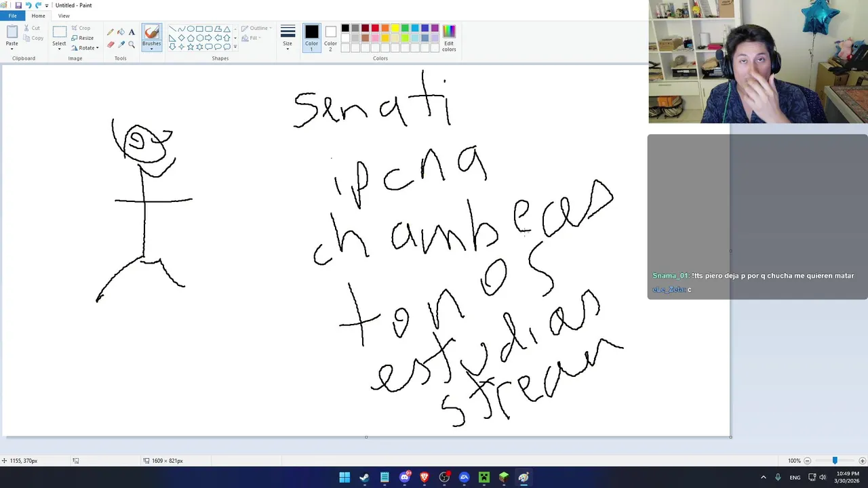Choose the Diamond shape
This screenshot has width=868, height=488.
181,38
